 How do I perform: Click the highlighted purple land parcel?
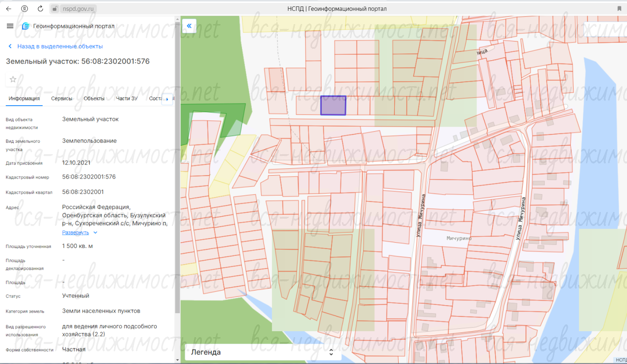333,105
